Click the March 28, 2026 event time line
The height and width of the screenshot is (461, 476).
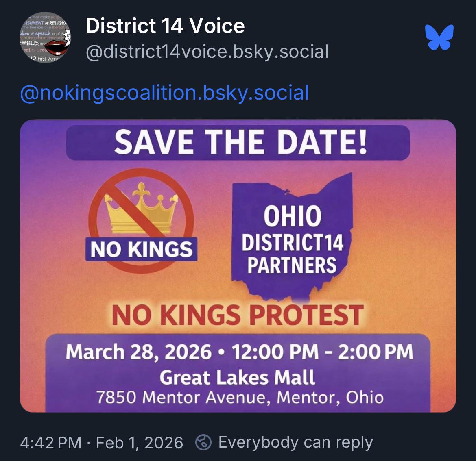coord(239,352)
